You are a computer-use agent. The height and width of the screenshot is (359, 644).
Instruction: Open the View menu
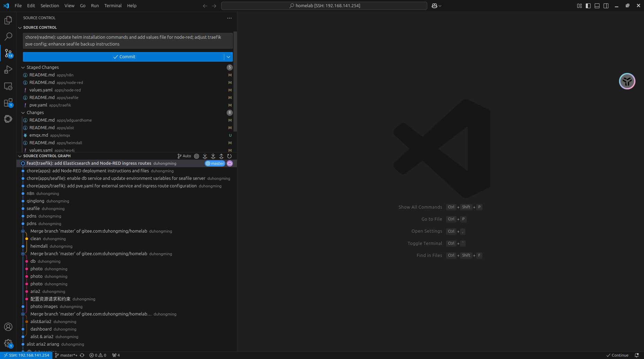[x=70, y=6]
